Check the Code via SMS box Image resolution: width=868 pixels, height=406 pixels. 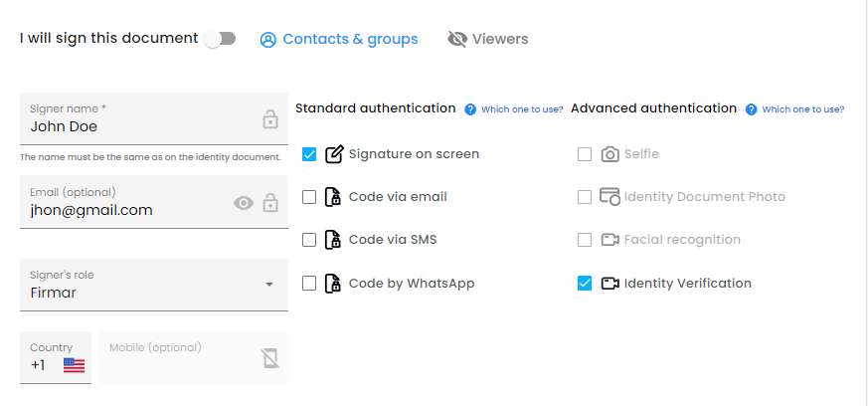pyautogui.click(x=309, y=240)
